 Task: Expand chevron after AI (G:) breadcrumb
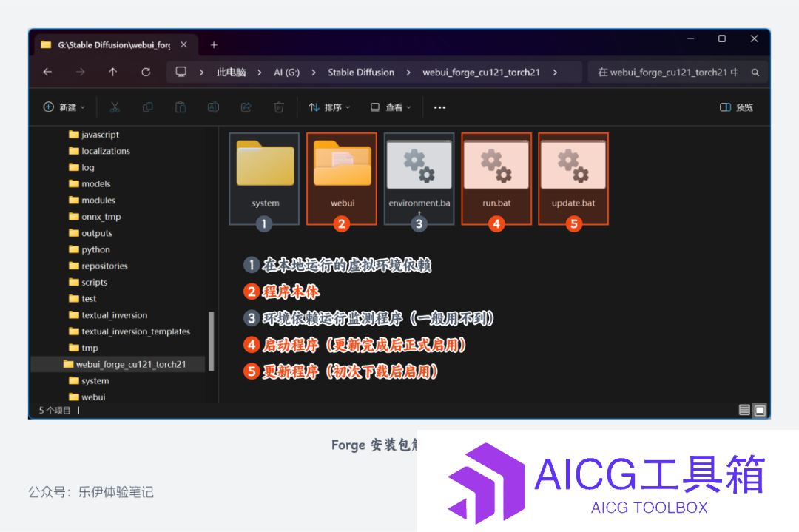(314, 73)
